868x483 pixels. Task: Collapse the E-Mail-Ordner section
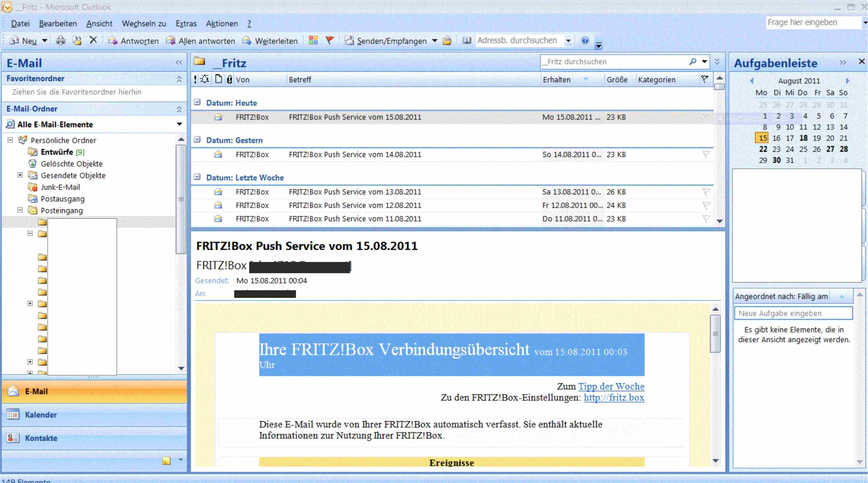click(179, 109)
